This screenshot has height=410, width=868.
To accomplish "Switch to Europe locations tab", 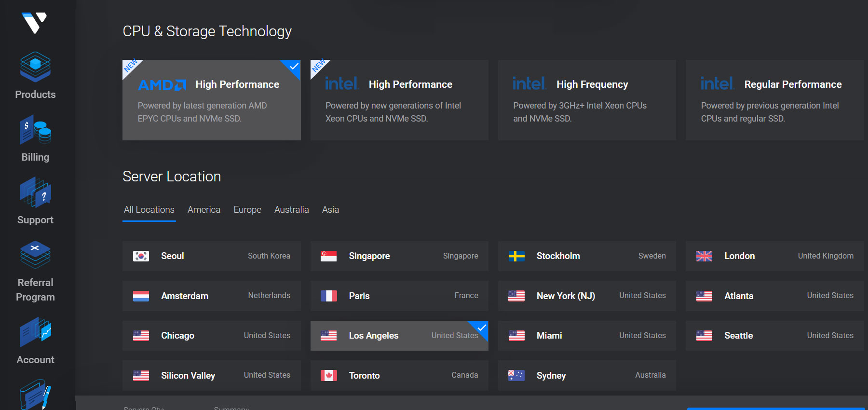I will [247, 210].
